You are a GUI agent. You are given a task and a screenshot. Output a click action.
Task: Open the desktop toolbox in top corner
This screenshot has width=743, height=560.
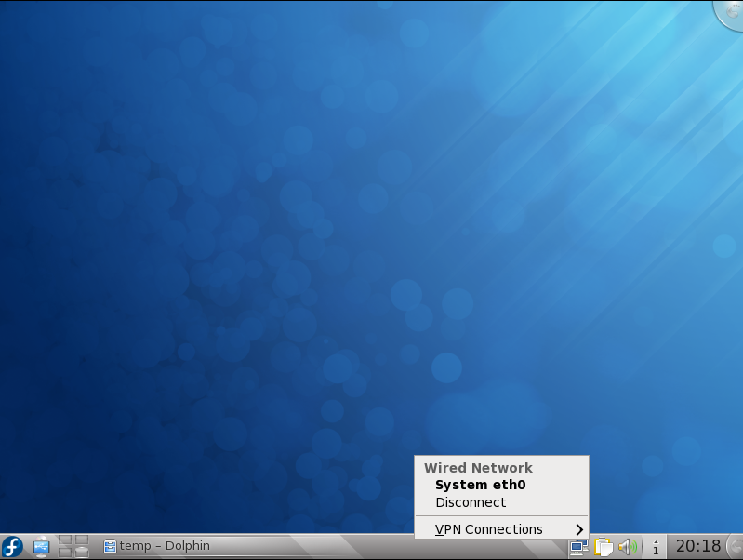(x=732, y=12)
